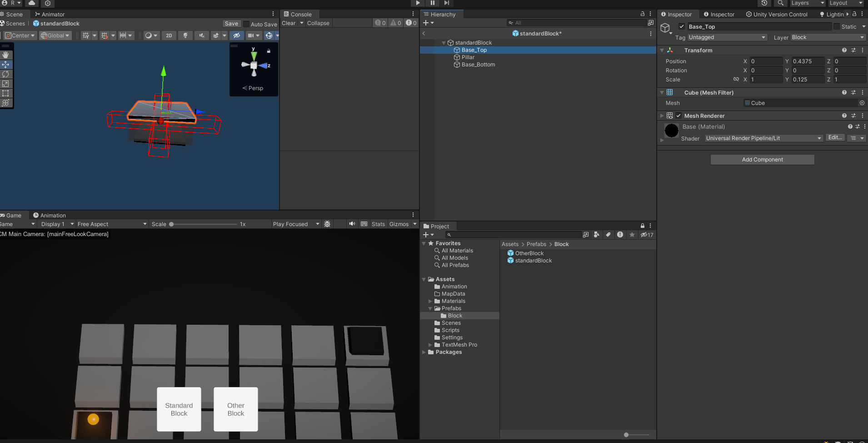The image size is (868, 443).
Task: Enable the Auto Save checkbox
Action: pyautogui.click(x=246, y=24)
